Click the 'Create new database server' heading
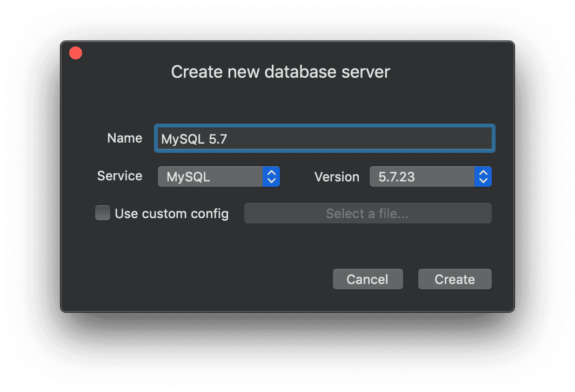 tap(280, 72)
